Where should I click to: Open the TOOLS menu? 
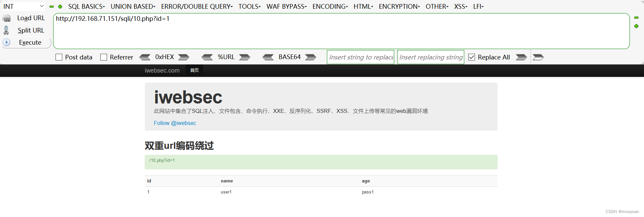click(249, 6)
